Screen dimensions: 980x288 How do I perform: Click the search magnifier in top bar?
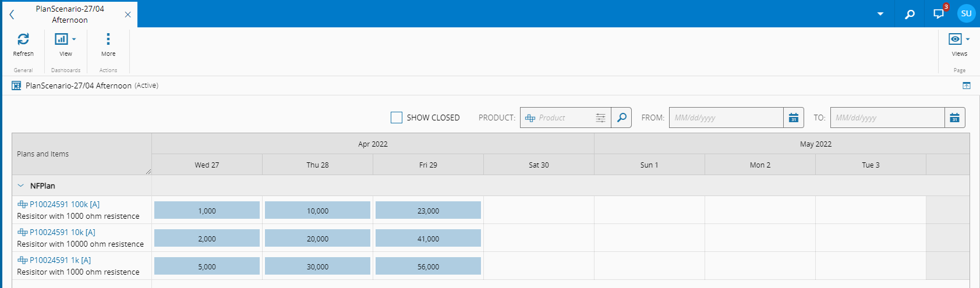click(910, 14)
